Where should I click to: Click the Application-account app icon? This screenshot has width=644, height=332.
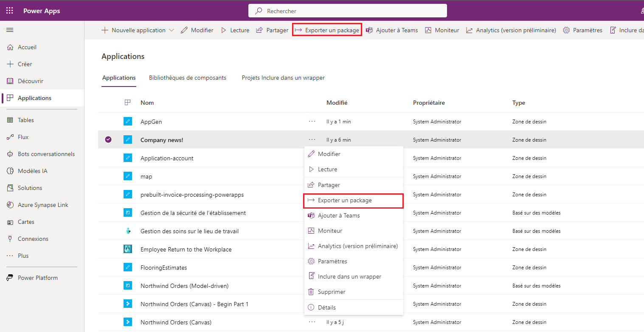point(128,158)
